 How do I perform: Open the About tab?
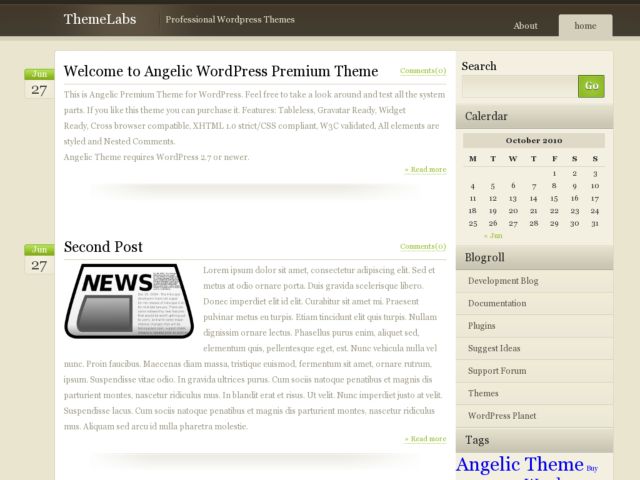[525, 26]
